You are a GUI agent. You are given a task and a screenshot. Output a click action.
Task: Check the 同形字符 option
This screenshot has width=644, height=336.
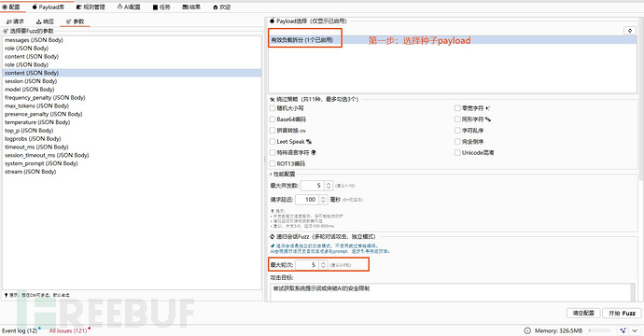point(457,119)
